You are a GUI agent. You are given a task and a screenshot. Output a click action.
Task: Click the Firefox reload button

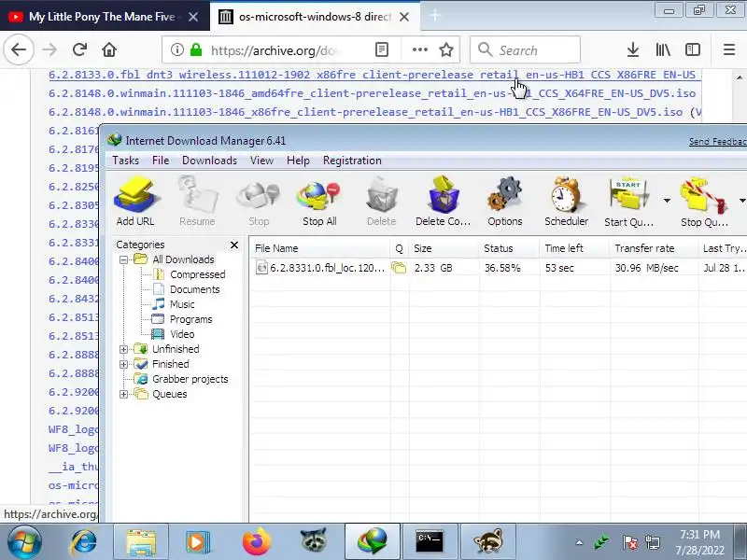(x=79, y=49)
